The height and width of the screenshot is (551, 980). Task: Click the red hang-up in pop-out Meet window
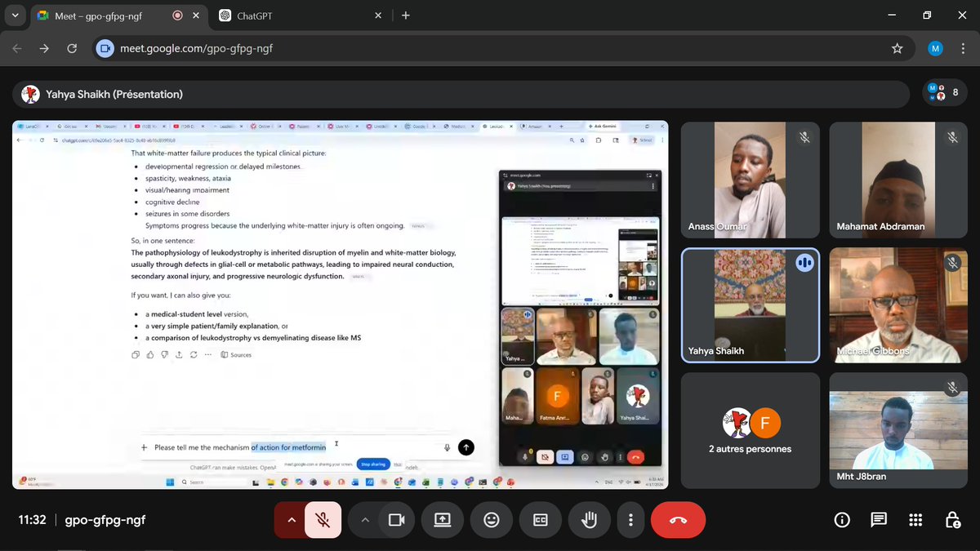point(635,457)
